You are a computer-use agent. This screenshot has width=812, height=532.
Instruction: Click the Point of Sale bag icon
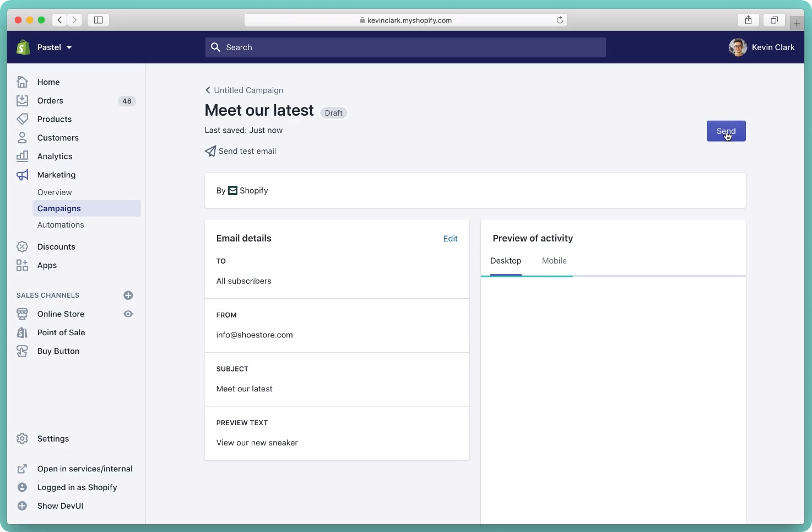point(22,332)
